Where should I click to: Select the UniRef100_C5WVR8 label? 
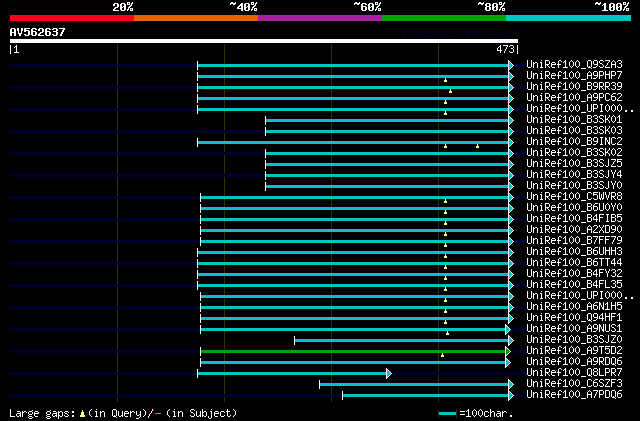(574, 197)
